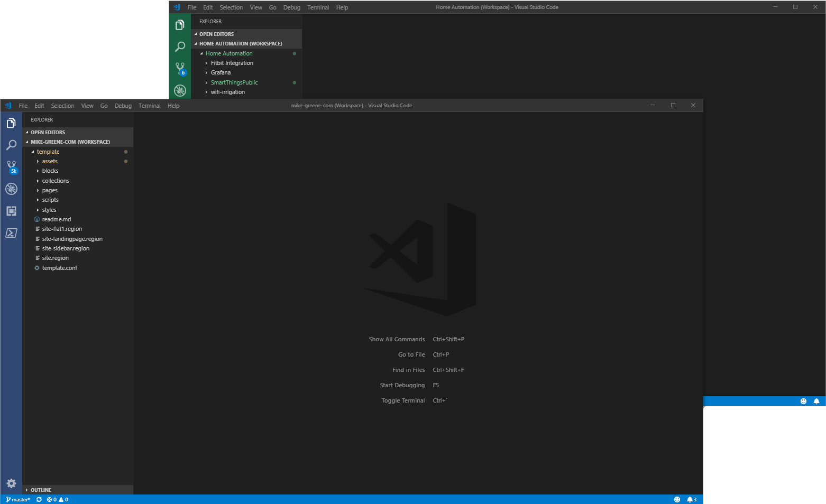Click master* branch indicator in status bar

(18, 499)
